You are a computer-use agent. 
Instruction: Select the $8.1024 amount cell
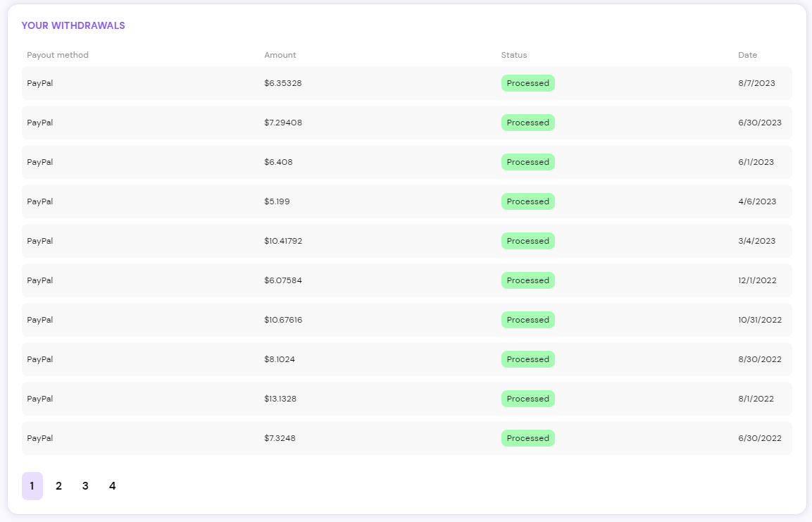coord(279,359)
